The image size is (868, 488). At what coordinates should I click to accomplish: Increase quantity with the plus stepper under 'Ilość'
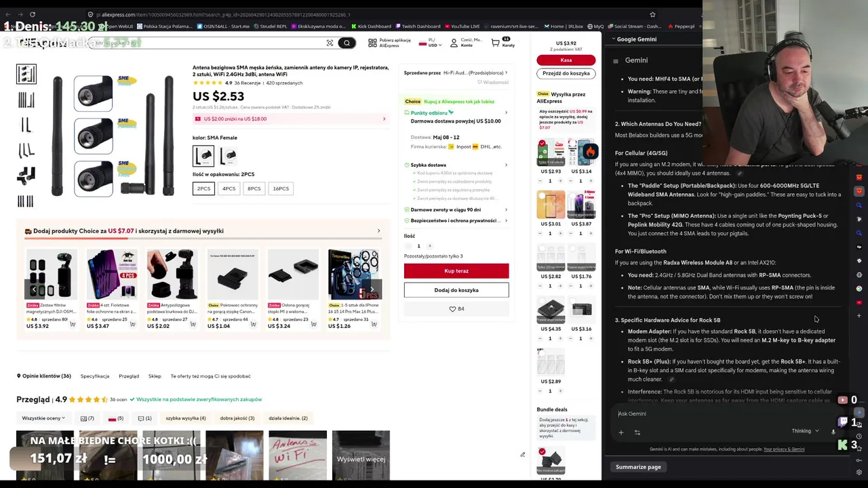click(x=430, y=246)
